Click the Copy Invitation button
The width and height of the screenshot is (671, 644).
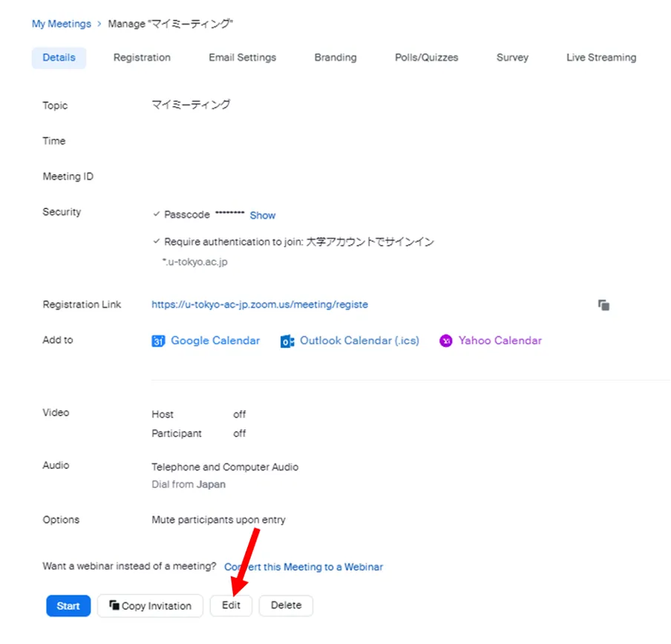150,605
